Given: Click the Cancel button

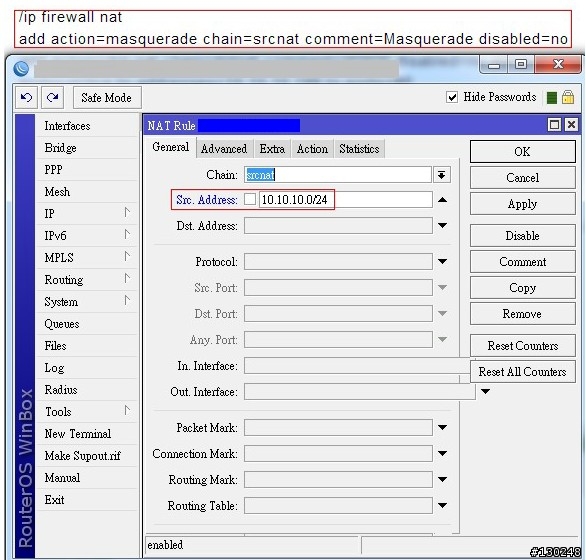Looking at the screenshot, I should [522, 178].
